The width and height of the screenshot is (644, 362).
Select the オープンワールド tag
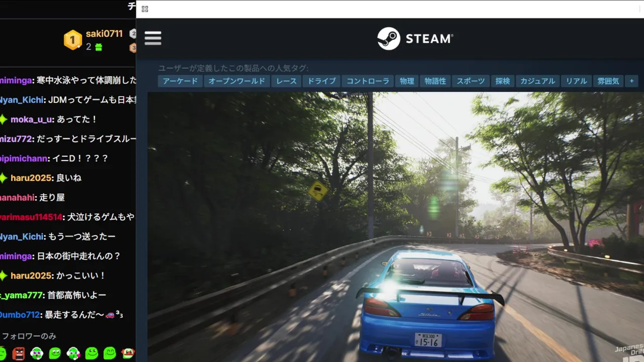point(237,81)
